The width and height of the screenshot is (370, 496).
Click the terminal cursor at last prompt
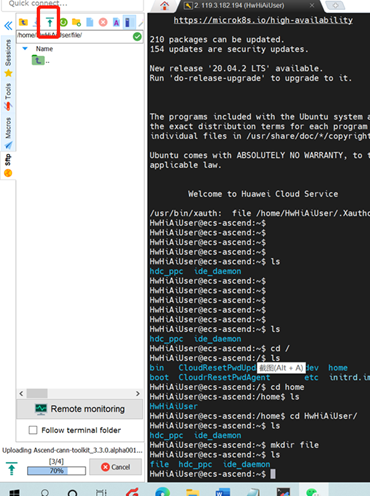[x=273, y=474]
